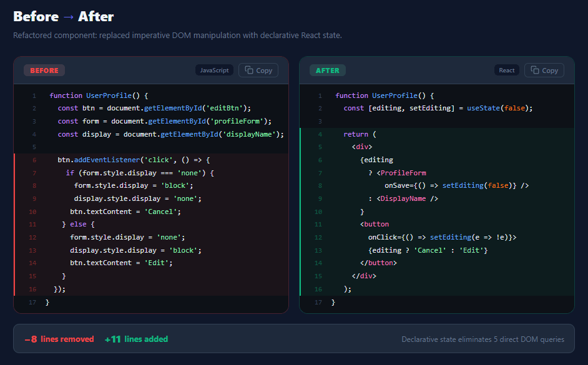Image resolution: width=588 pixels, height=365 pixels.
Task: Click the '<button' opening tag line
Action: pos(437,225)
